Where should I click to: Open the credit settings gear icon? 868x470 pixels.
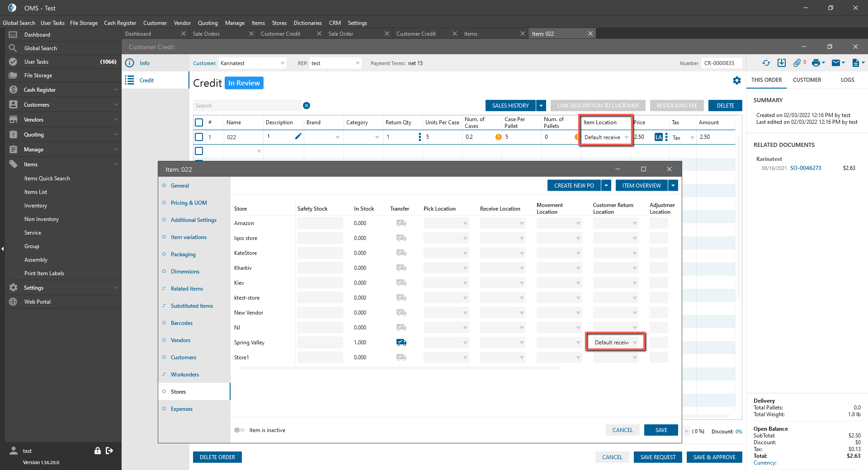(737, 80)
